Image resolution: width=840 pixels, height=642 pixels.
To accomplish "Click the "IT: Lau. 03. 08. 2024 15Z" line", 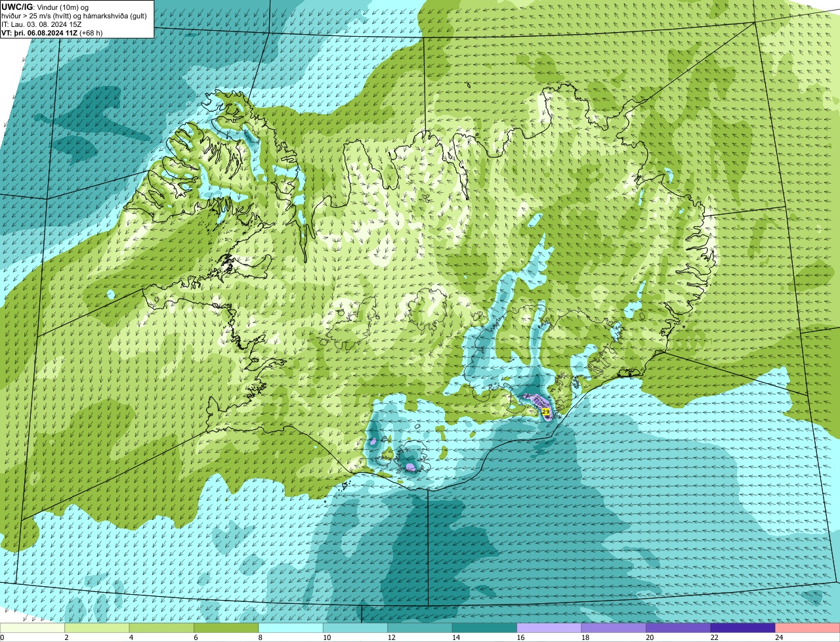I will (x=42, y=24).
